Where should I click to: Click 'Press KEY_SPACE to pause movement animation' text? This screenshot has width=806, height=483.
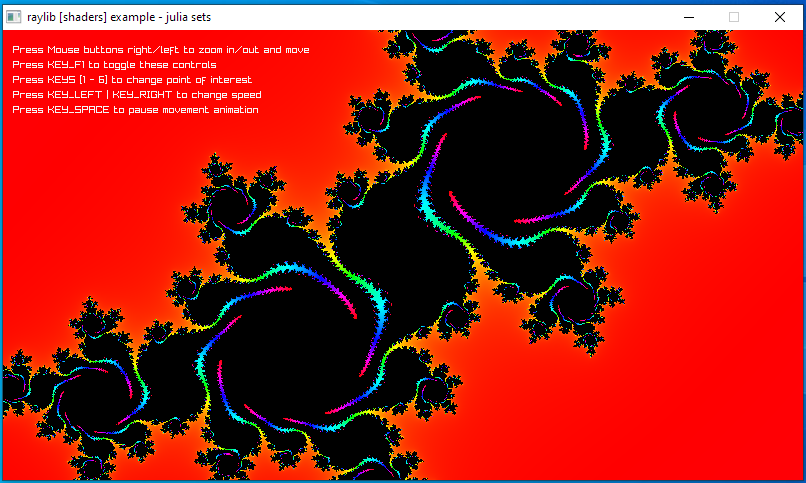(135, 110)
